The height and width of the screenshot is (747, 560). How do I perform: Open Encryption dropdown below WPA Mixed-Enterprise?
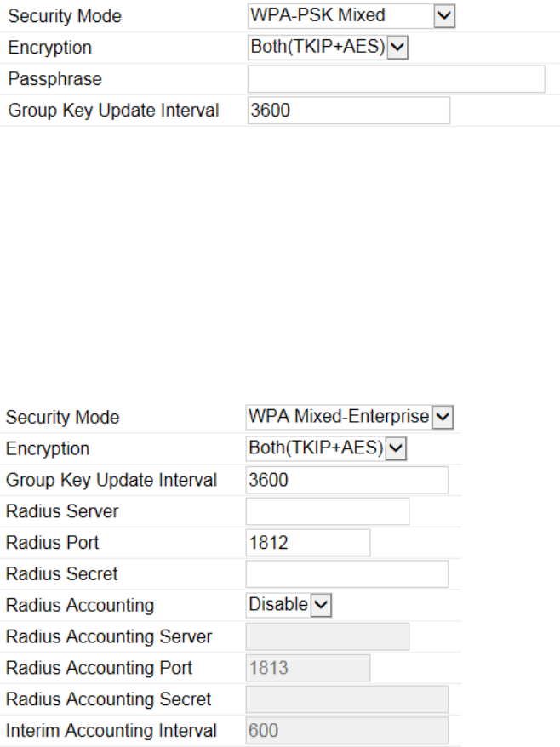click(327, 448)
